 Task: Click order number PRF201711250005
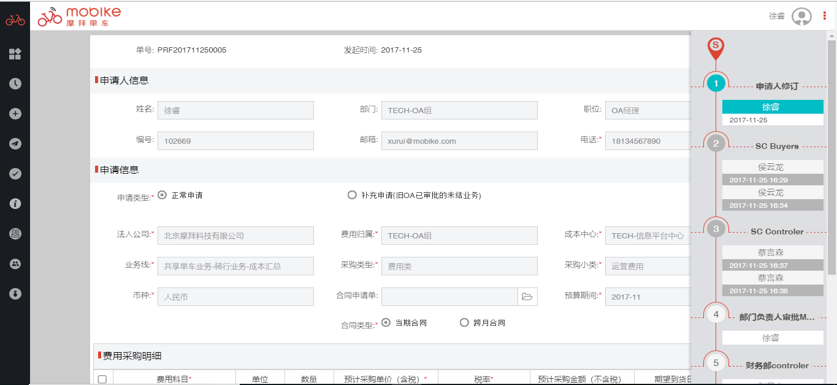point(192,50)
